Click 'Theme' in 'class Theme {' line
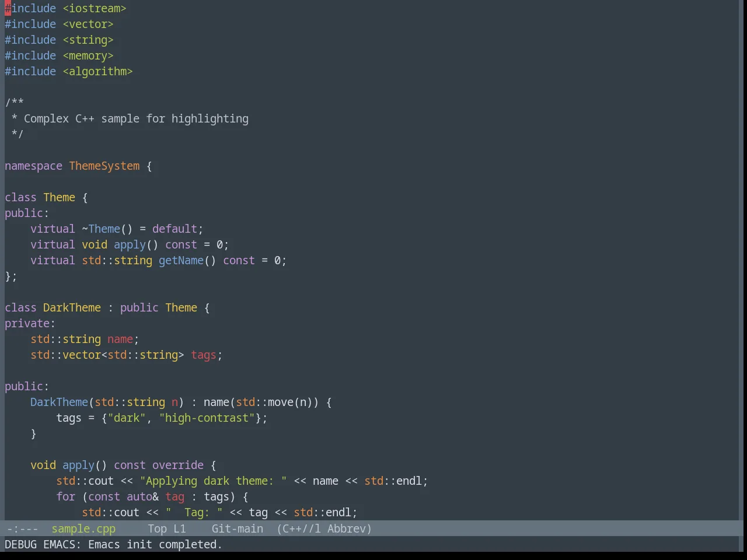 tap(59, 197)
